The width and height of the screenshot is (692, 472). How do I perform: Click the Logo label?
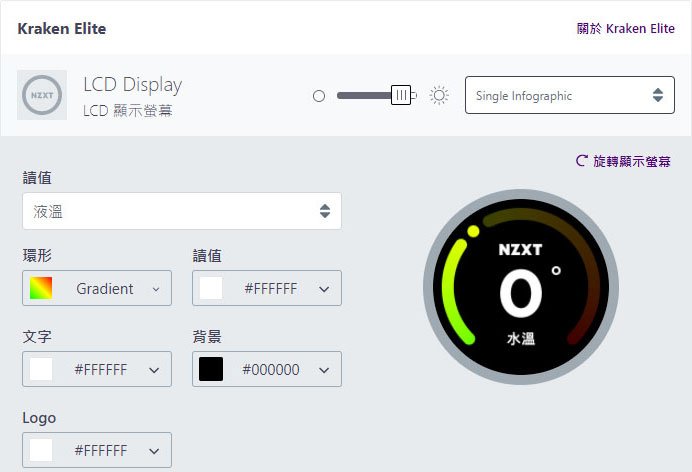(39, 418)
